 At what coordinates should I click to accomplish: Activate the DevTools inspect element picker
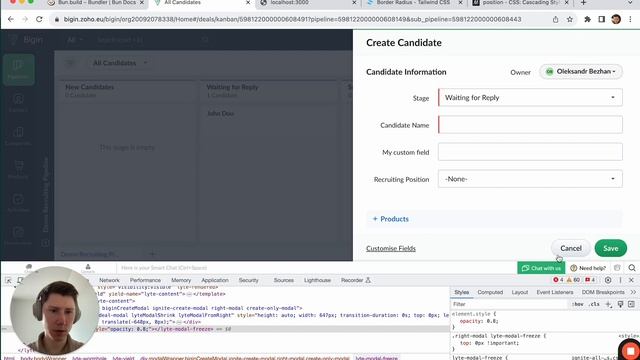(x=8, y=280)
